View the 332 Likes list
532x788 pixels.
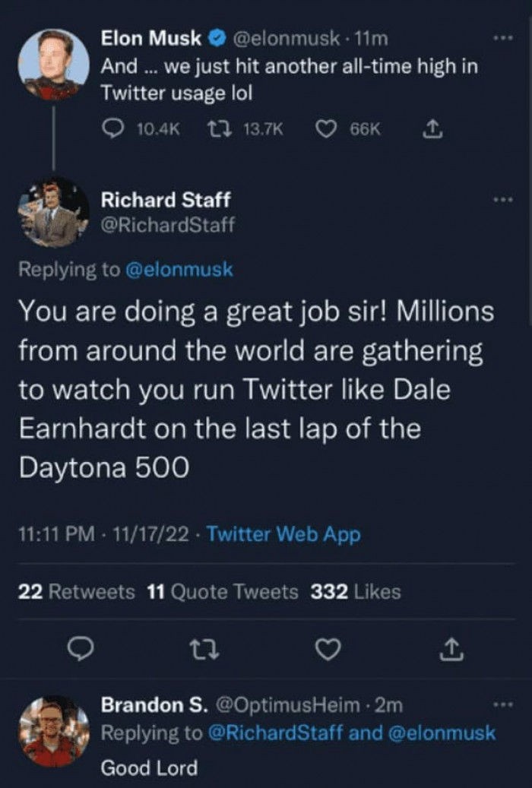pos(355,592)
